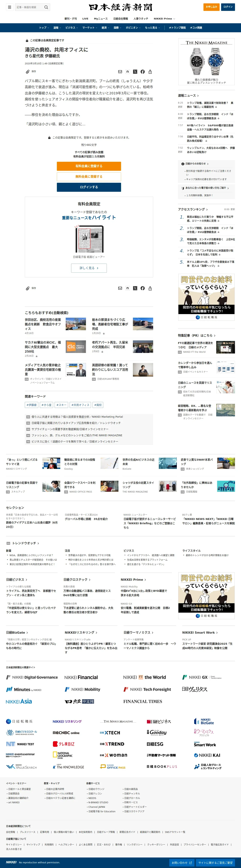Click the X icon above こちらもおすすめ
Screen dimensions: 241x868
click(135, 288)
